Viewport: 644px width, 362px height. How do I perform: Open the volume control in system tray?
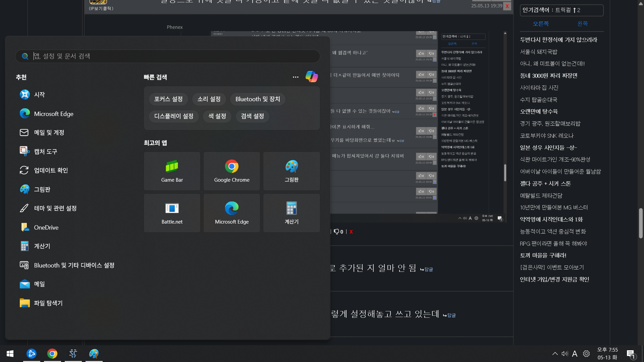coord(565,354)
